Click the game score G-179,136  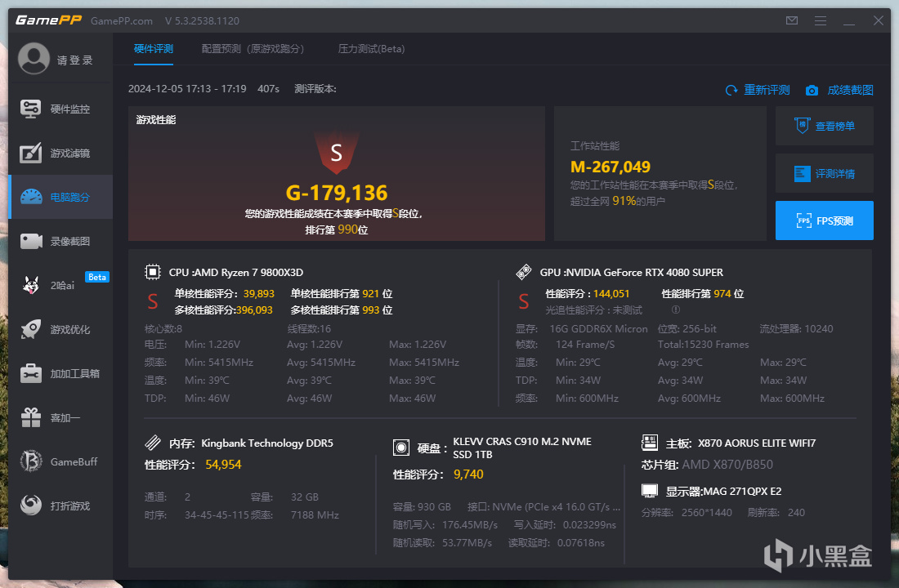pyautogui.click(x=337, y=193)
